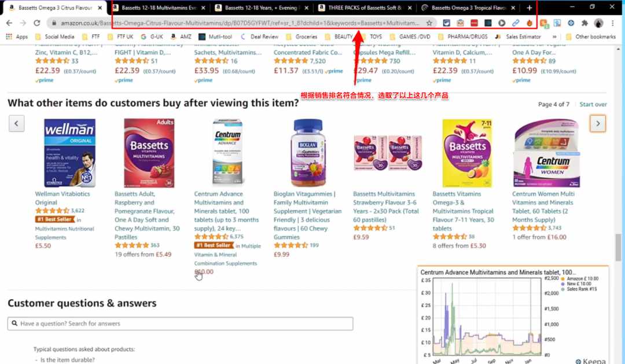Open a new browser tab
Viewport: 625px width, 364px height.
529,8
